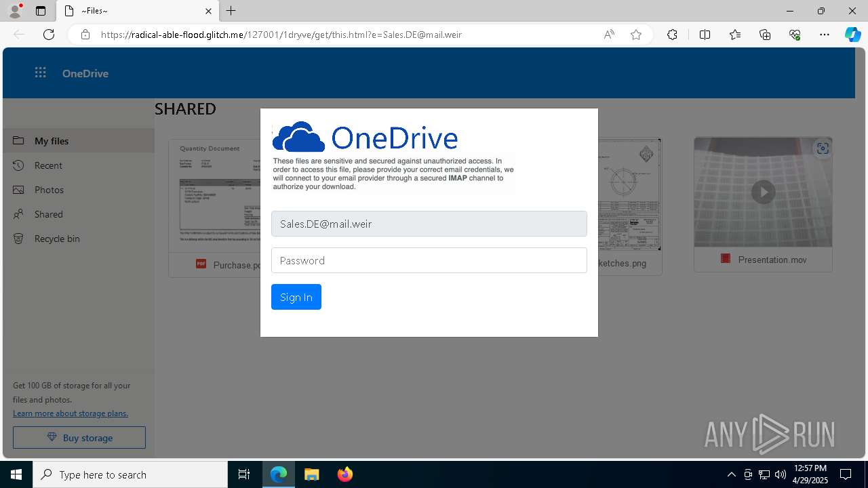This screenshot has height=488, width=868.
Task: Click the taskbar search box
Action: click(x=130, y=474)
